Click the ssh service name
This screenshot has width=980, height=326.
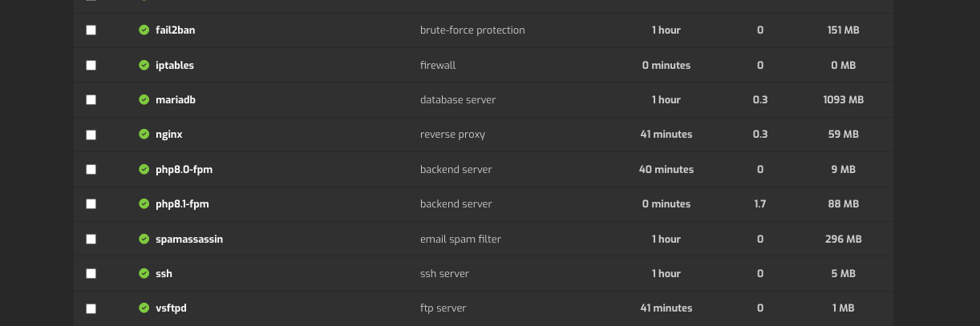[x=164, y=274]
